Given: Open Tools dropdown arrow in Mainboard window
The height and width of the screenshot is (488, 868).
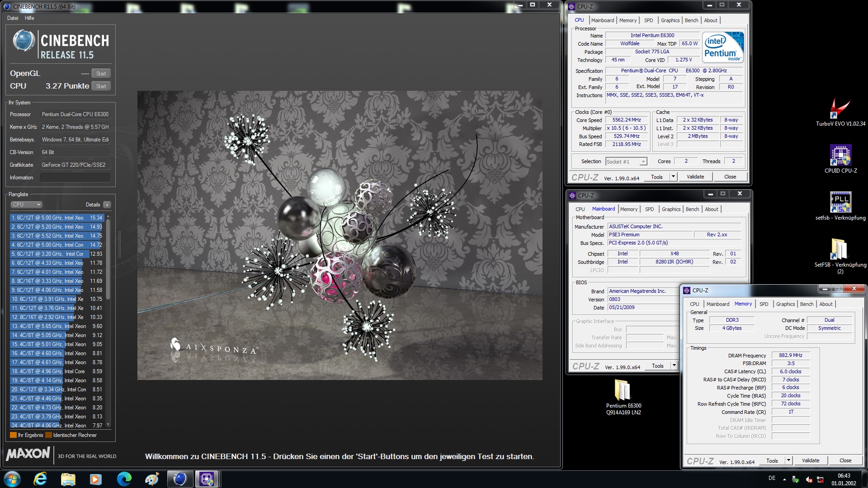Looking at the screenshot, I should coord(674,366).
